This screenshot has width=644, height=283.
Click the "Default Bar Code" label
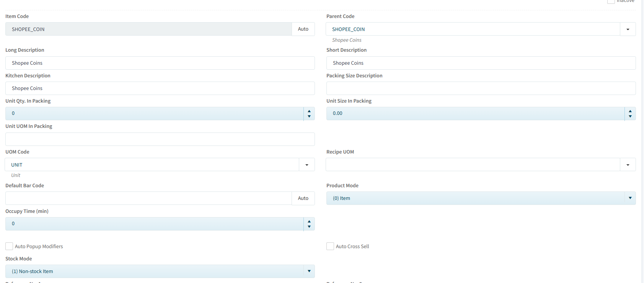tap(24, 186)
